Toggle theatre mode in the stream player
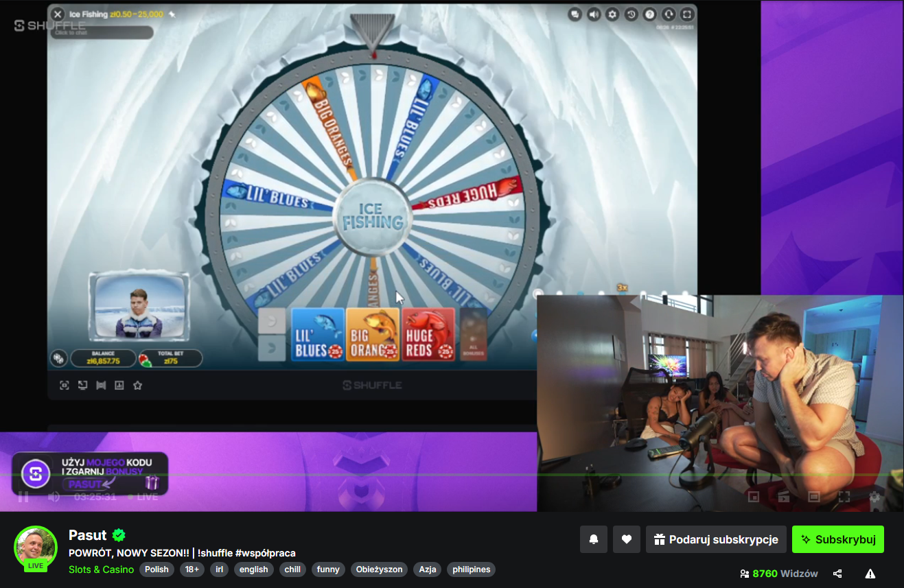 814,496
